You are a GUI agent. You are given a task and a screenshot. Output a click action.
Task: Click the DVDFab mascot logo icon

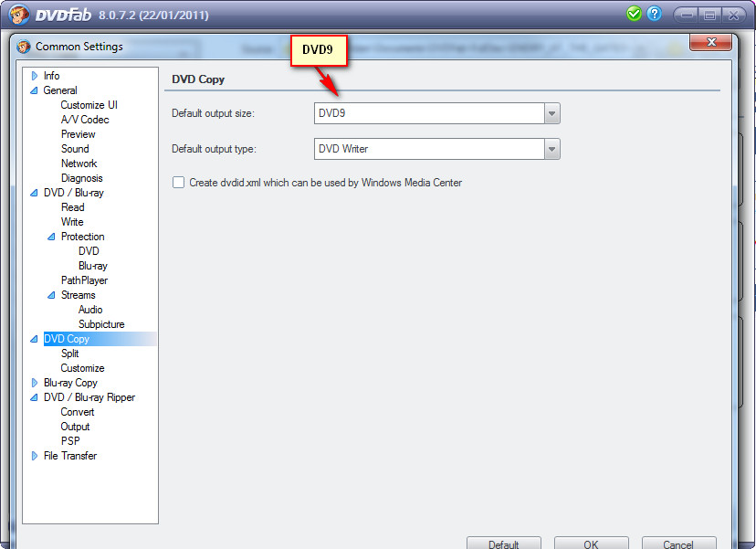(19, 15)
